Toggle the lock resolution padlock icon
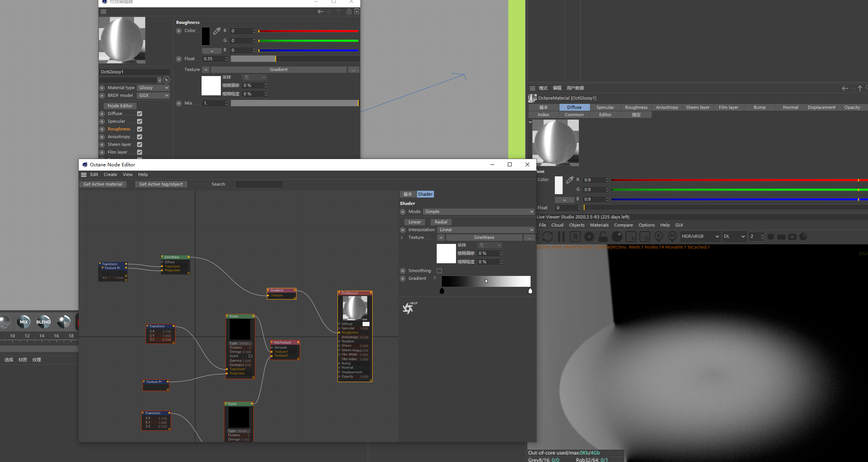 (x=603, y=237)
